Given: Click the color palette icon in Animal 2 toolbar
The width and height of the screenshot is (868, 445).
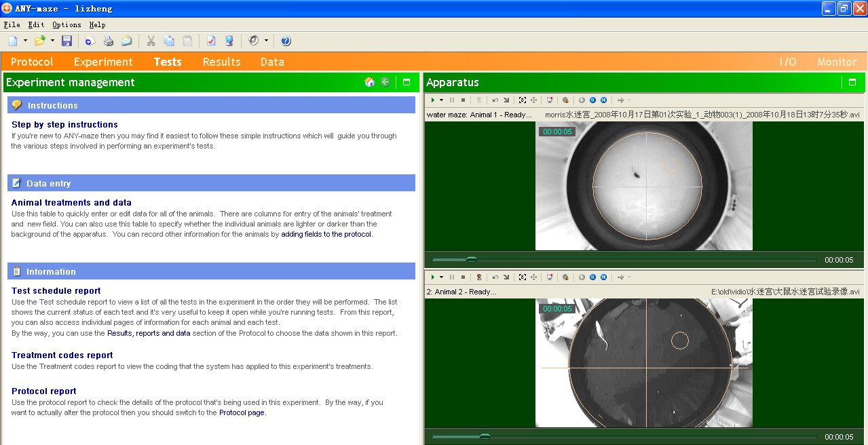Looking at the screenshot, I should pos(565,277).
